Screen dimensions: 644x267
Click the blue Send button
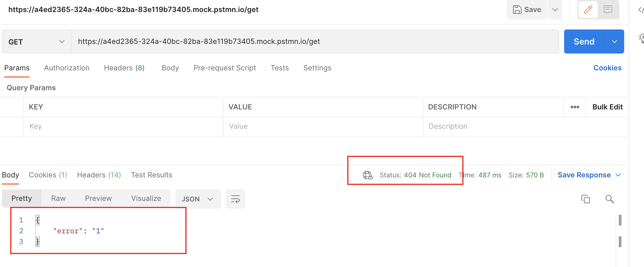point(584,42)
